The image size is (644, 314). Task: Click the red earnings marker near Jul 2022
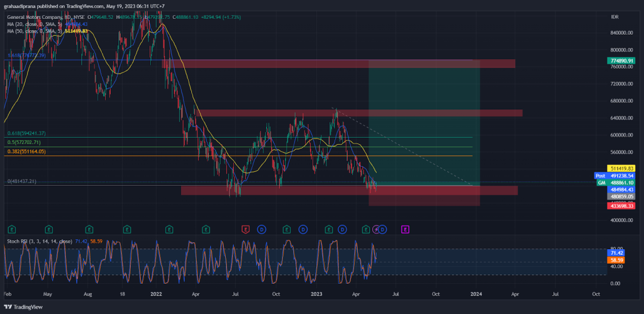[246, 229]
